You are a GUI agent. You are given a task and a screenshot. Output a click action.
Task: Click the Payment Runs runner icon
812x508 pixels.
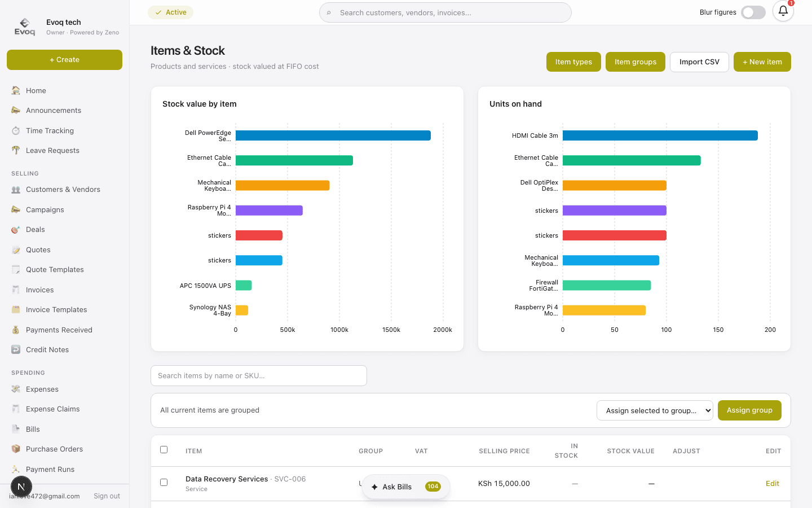(x=16, y=469)
